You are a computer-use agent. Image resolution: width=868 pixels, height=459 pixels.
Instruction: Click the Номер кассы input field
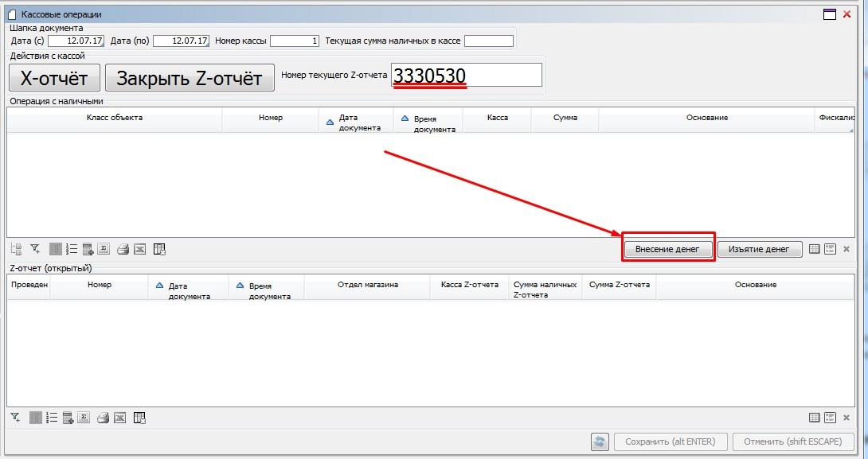tap(295, 41)
